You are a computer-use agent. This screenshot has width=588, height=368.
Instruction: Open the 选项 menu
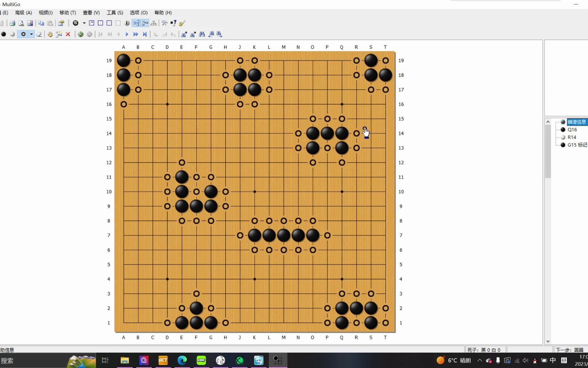coord(138,13)
